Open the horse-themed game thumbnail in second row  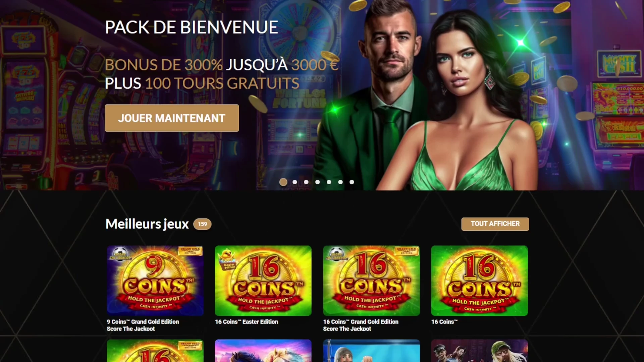263,351
